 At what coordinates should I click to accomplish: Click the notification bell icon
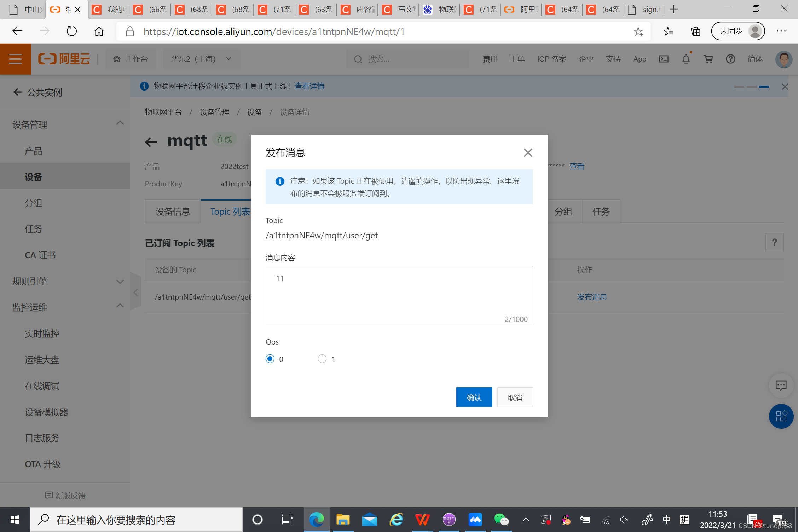(686, 59)
